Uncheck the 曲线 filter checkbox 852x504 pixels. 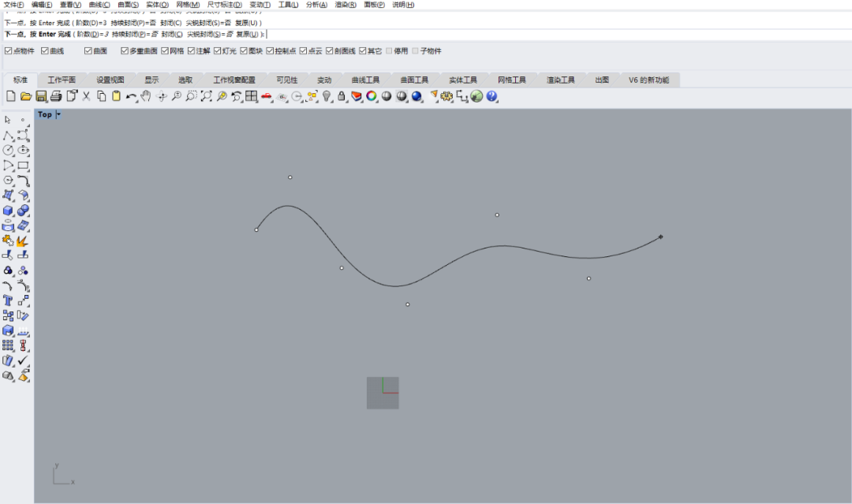pyautogui.click(x=45, y=51)
